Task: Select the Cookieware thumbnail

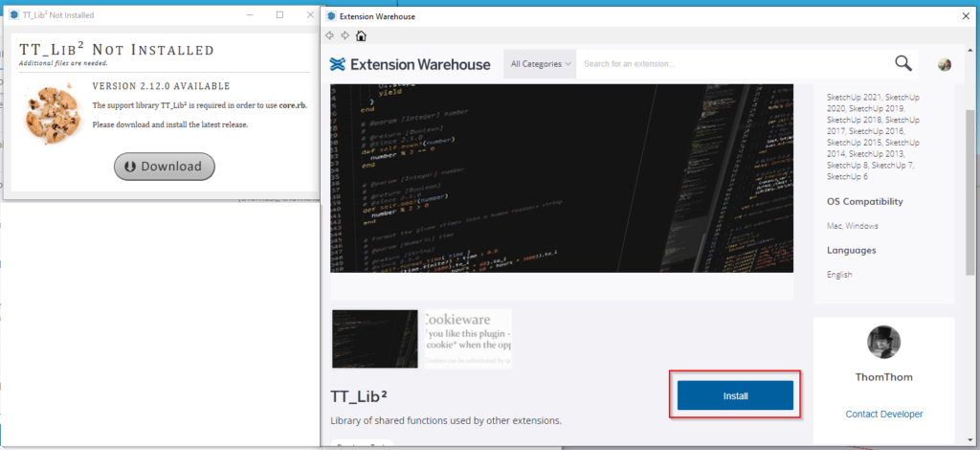Action: tap(467, 338)
